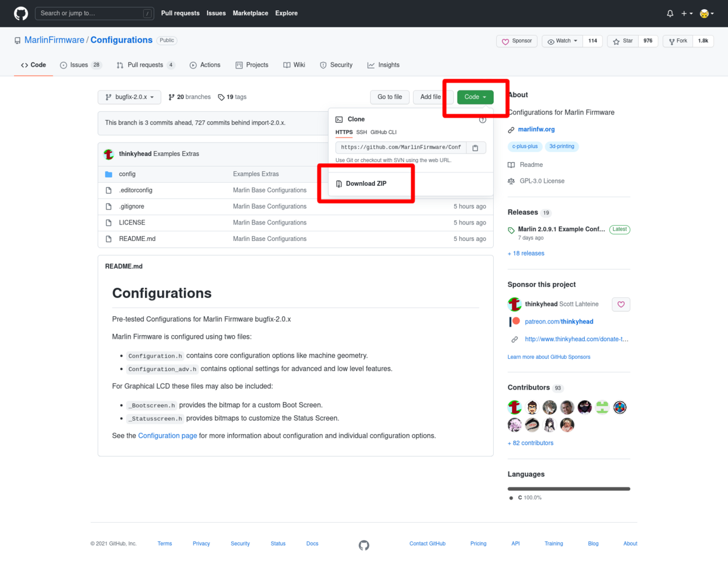The height and width of the screenshot is (573, 728).
Task: Click the sponsor heart next to thinkyhead
Action: pos(621,305)
